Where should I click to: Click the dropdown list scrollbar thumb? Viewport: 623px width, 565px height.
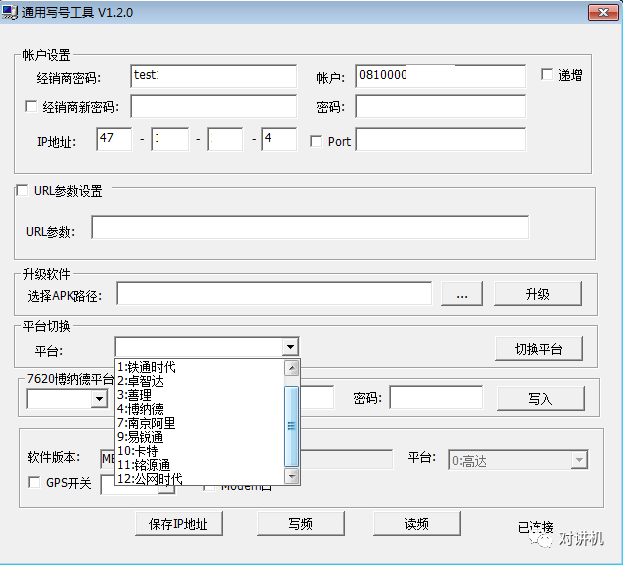pos(292,426)
